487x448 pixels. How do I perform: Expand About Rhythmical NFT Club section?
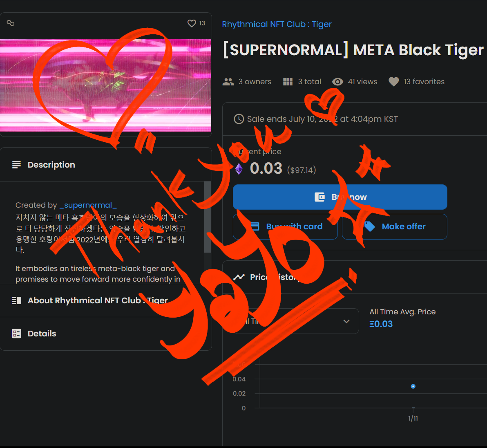click(x=105, y=300)
